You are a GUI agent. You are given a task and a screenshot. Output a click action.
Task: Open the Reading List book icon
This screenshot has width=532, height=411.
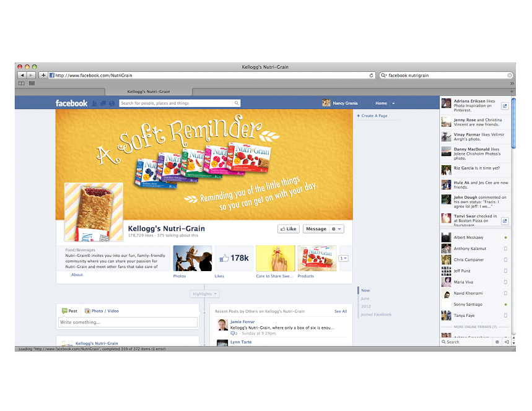[x=22, y=84]
